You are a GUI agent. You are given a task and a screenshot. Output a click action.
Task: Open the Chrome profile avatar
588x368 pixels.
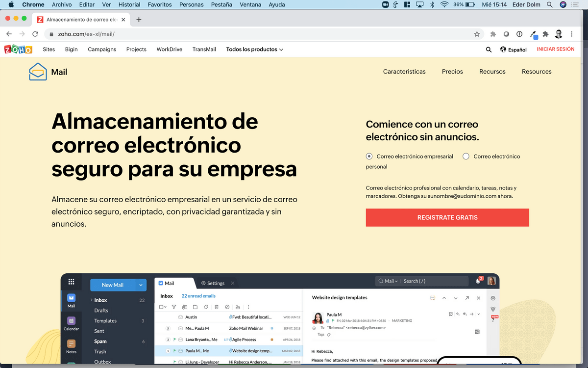point(559,34)
